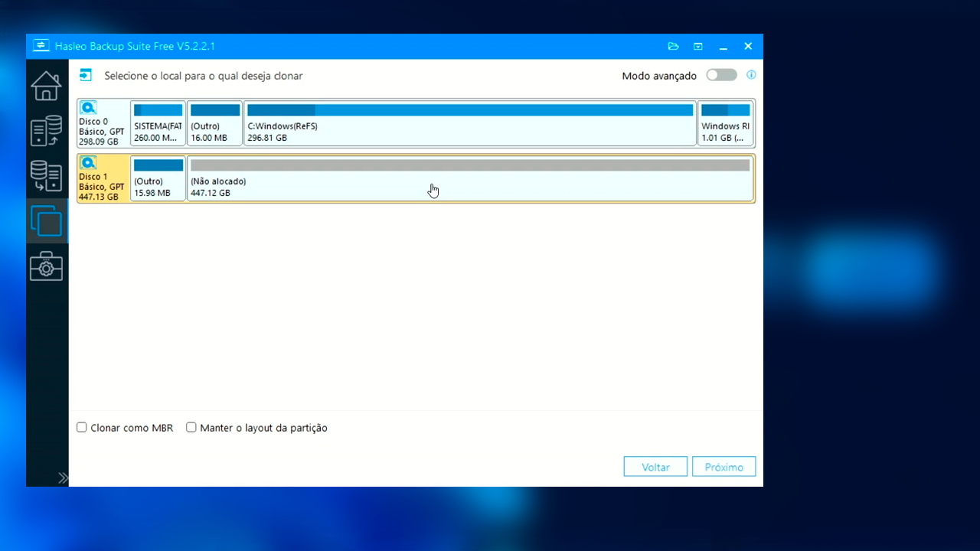Click the info icon next to Modo avançado
Viewport: 980px width, 551px height.
(x=751, y=75)
